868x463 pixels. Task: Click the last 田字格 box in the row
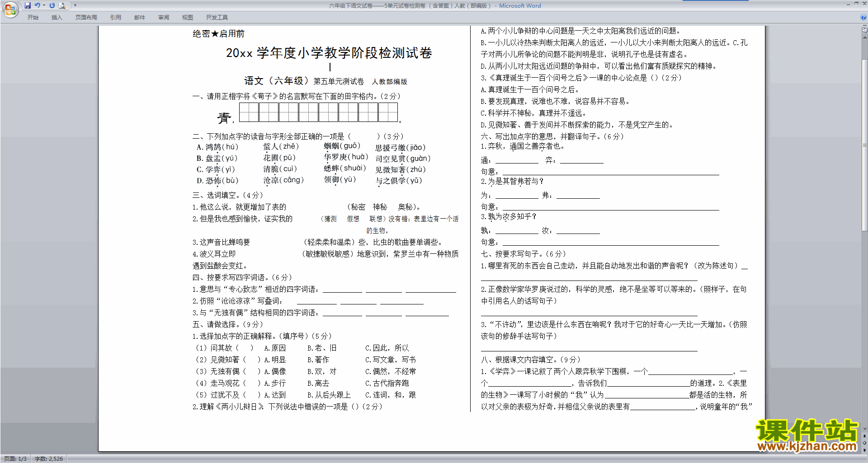point(388,112)
